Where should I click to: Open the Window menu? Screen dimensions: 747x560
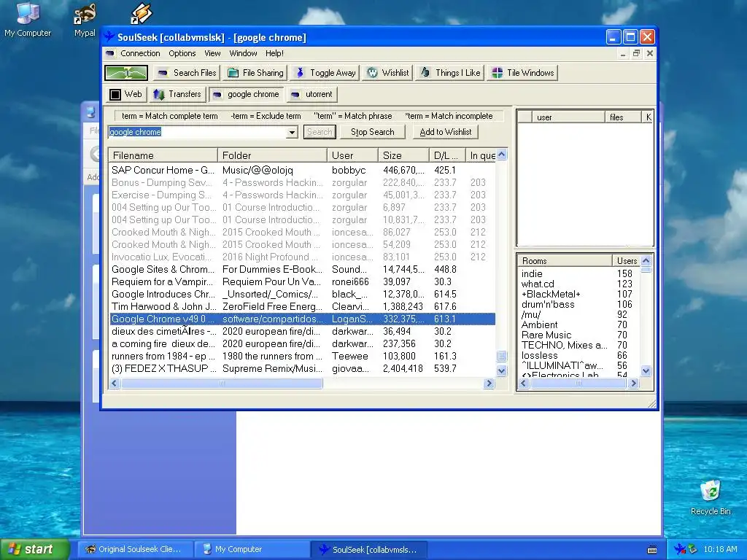(243, 53)
